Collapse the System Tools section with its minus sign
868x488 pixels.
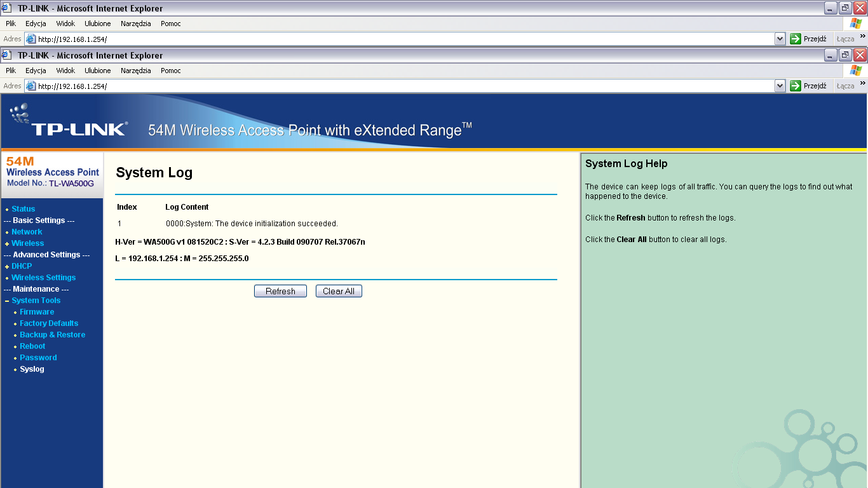point(7,301)
